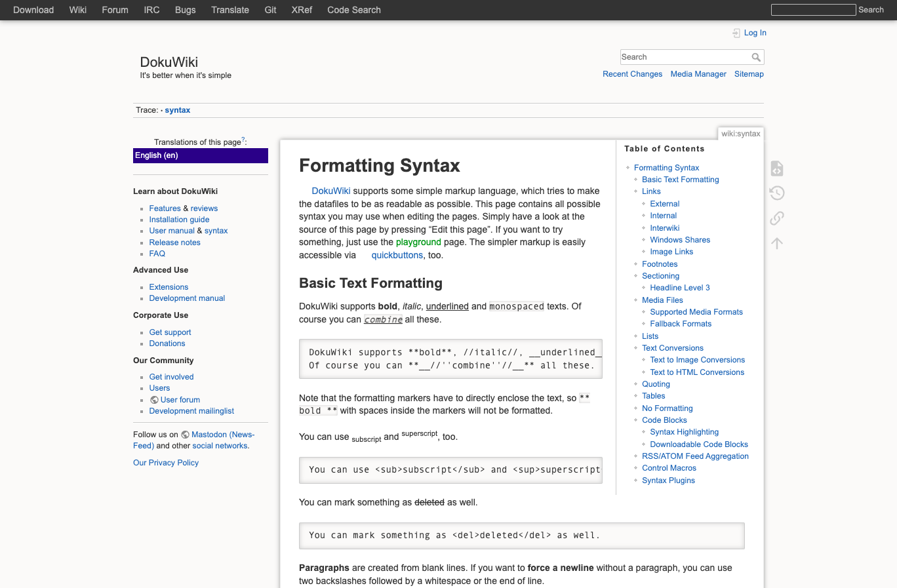Open the Git top bar item

pos(270,10)
